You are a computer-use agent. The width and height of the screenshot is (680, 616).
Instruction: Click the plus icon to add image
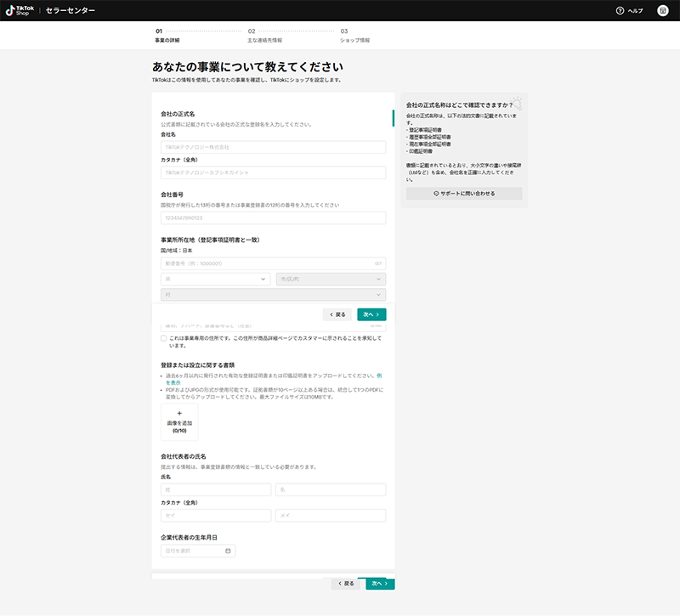point(179,413)
